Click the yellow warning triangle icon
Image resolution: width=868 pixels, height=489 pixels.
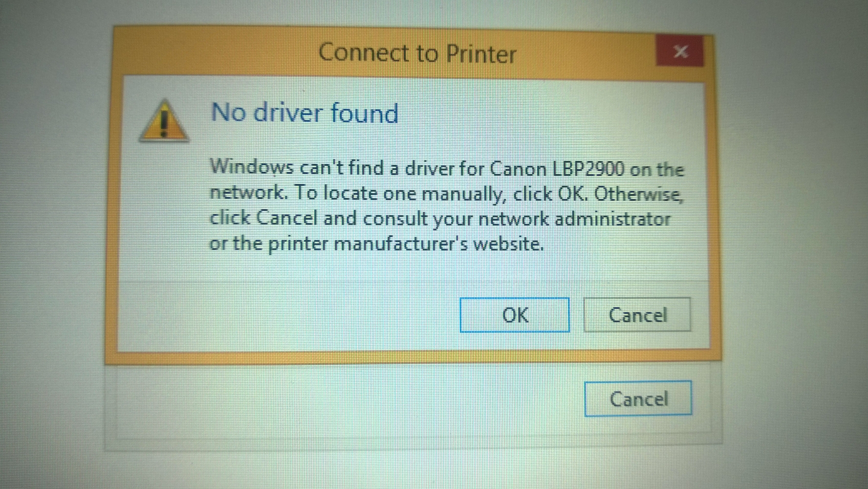(x=164, y=121)
